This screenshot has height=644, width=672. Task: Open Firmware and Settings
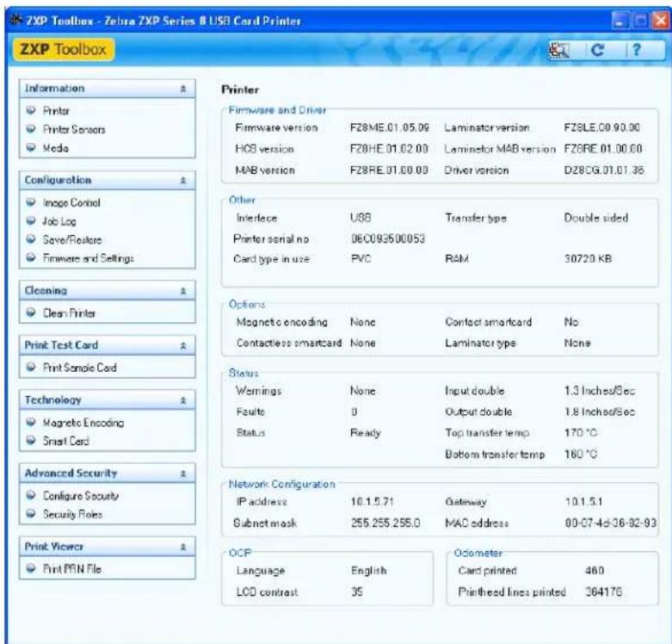pyautogui.click(x=89, y=258)
